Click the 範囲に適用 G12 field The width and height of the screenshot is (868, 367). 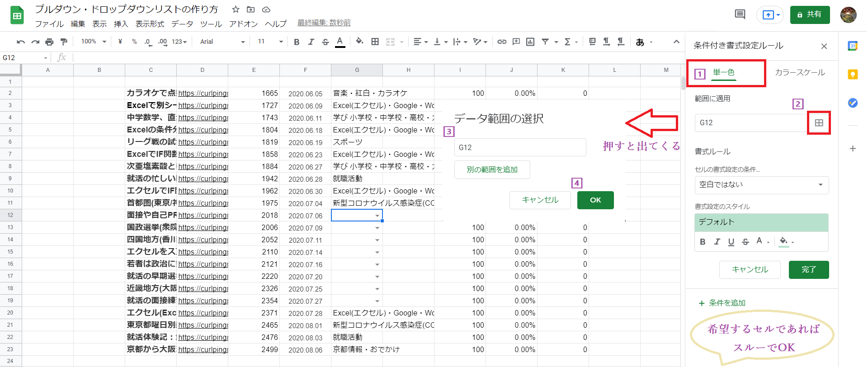[751, 122]
